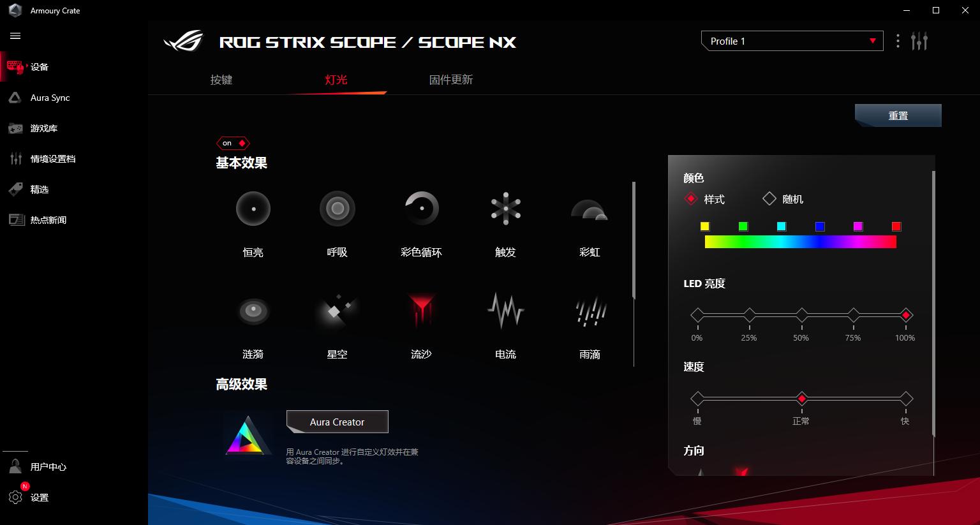
Task: Choose the 涟漪 ripple effect icon
Action: point(253,311)
